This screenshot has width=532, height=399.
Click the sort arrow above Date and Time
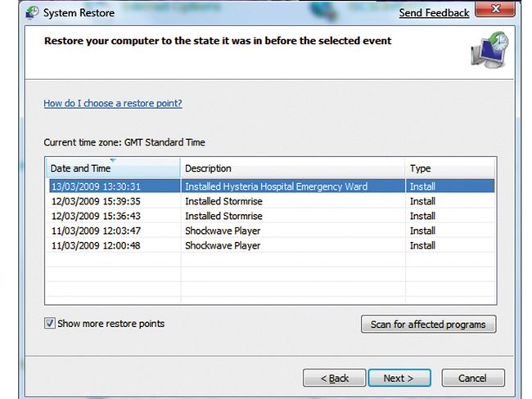[112, 160]
